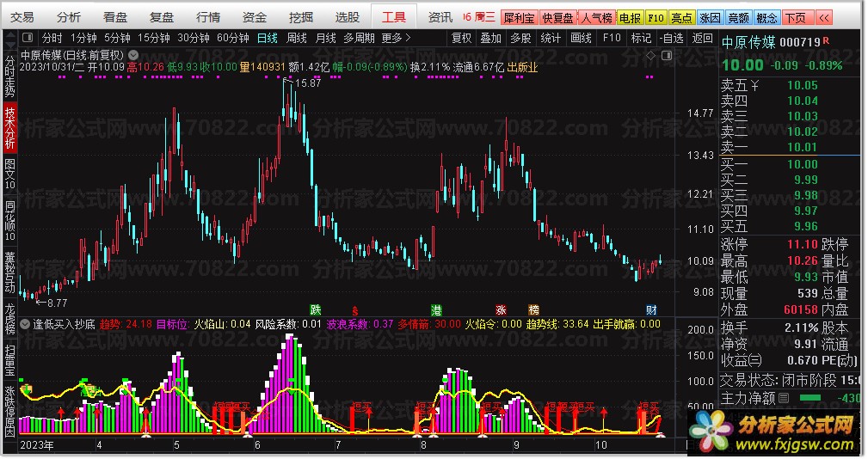Click the green 港 event marker
Viewport: 868px width, 459px height.
[437, 309]
